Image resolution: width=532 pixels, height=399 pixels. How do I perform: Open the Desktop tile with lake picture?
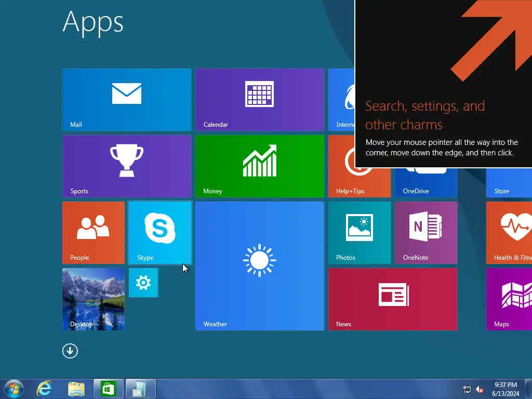(x=94, y=299)
